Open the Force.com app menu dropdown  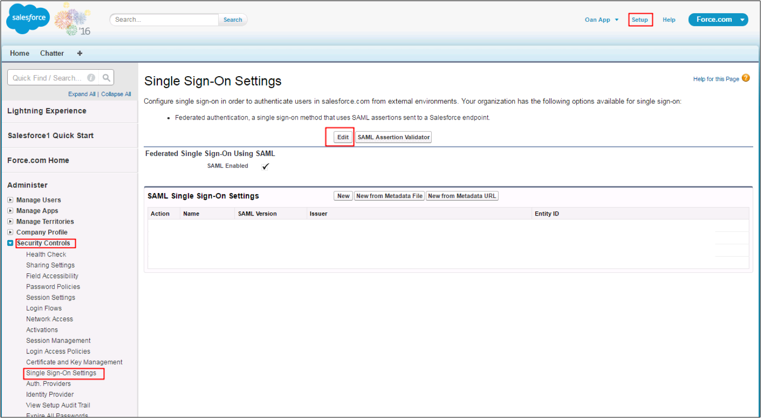coord(742,20)
